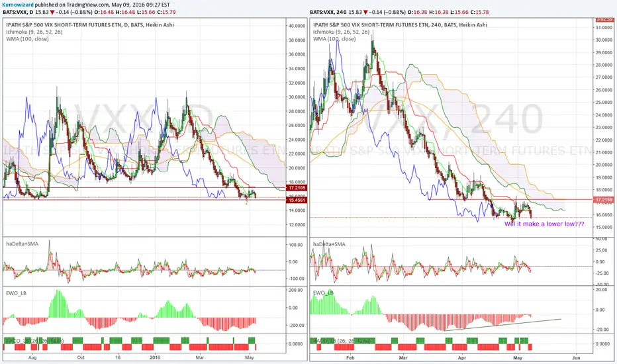Screen dimensions: 617x364
Task: Click the 23.0000 price axis value
Action: coord(604,128)
